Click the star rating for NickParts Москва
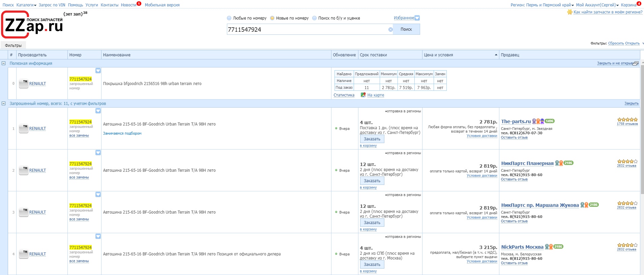This screenshot has height=275, width=644. tap(627, 245)
